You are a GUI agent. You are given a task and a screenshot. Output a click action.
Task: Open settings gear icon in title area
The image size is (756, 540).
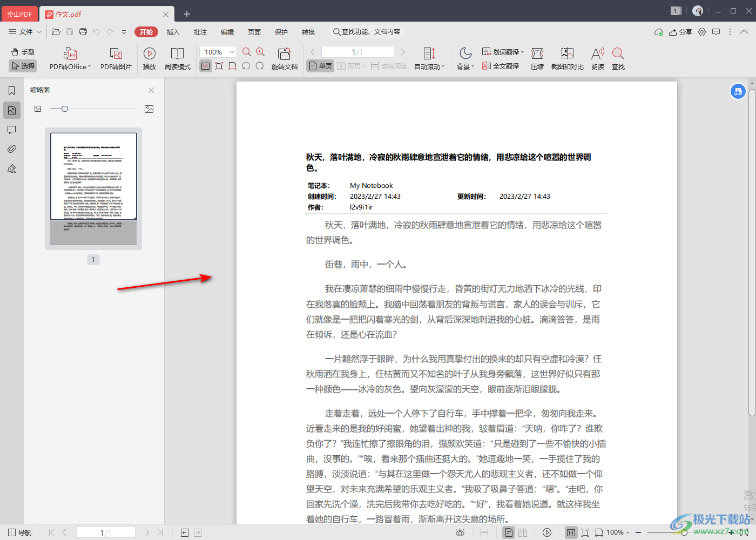pos(702,32)
